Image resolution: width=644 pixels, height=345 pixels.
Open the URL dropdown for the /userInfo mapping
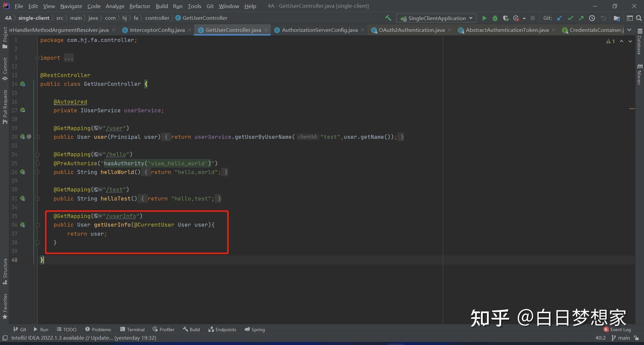[x=98, y=216]
